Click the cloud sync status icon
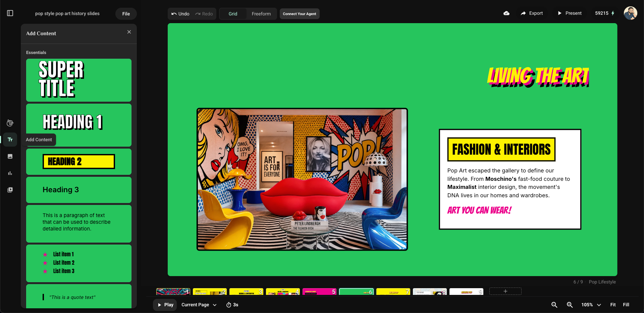Image resolution: width=644 pixels, height=313 pixels. 506,13
